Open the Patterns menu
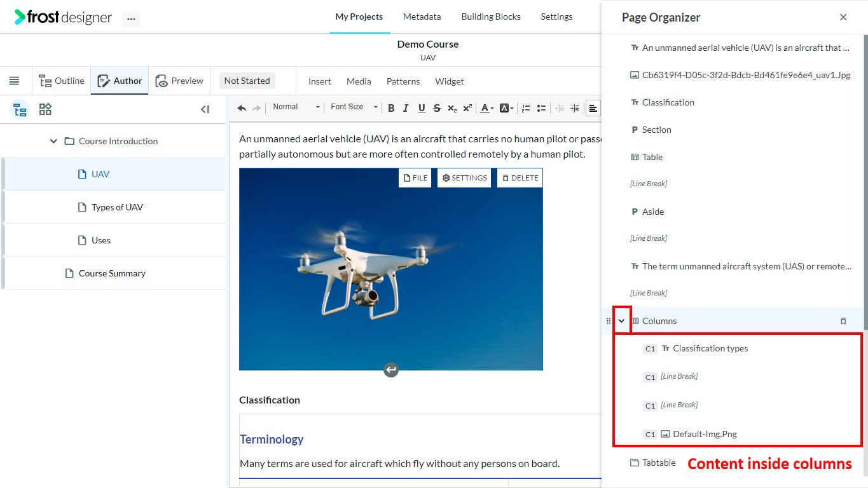Screen dimensions: 868x488 (403, 81)
